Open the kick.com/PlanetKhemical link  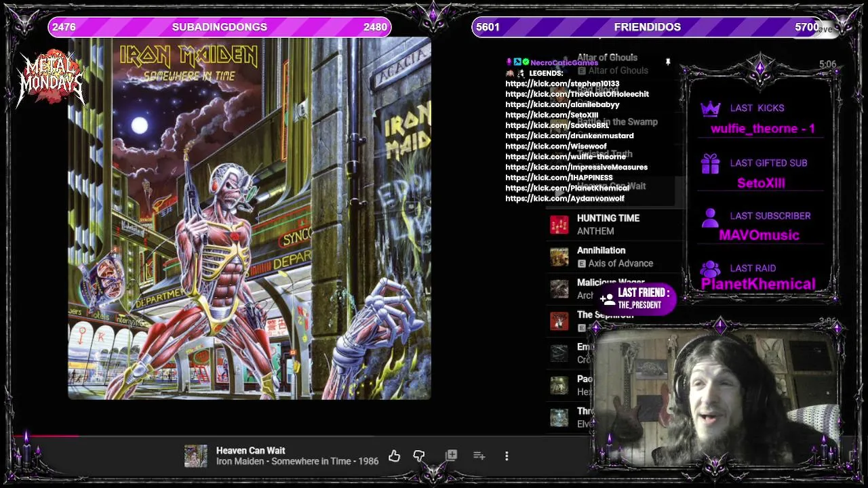pyautogui.click(x=568, y=188)
